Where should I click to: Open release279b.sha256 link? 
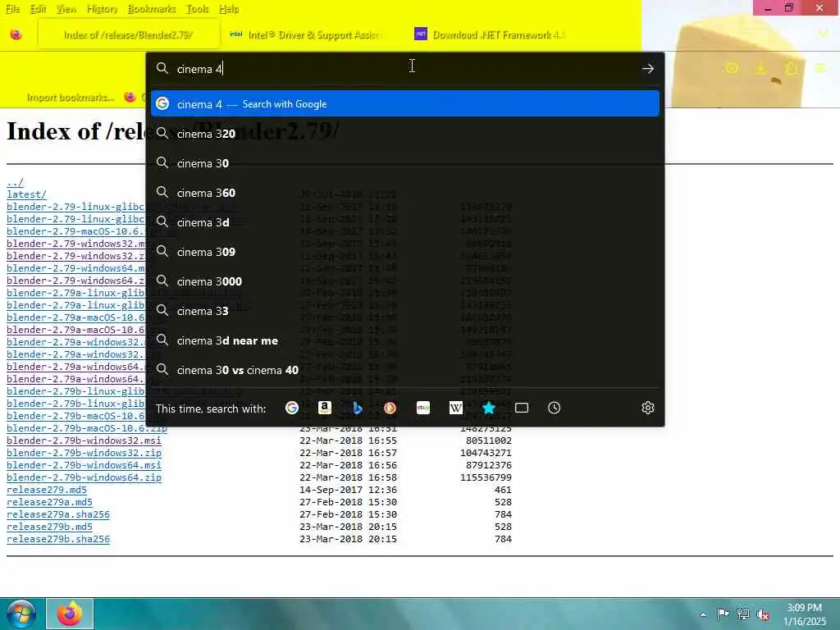click(x=58, y=539)
